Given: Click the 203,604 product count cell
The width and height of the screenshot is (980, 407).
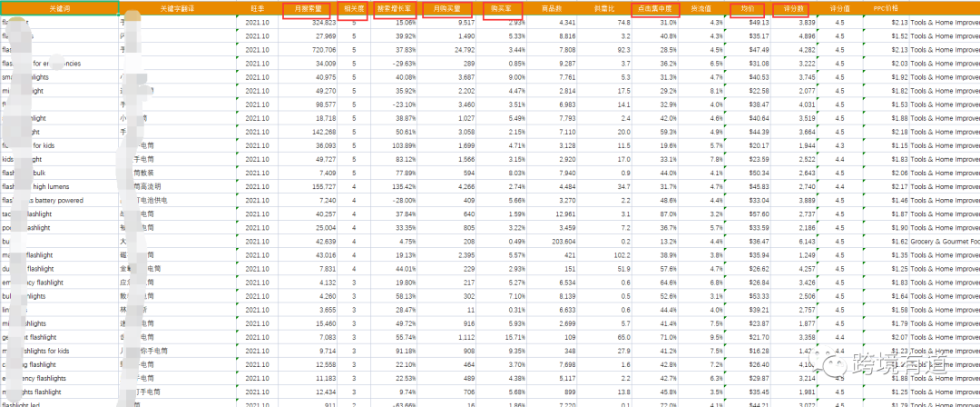Looking at the screenshot, I should 552,242.
